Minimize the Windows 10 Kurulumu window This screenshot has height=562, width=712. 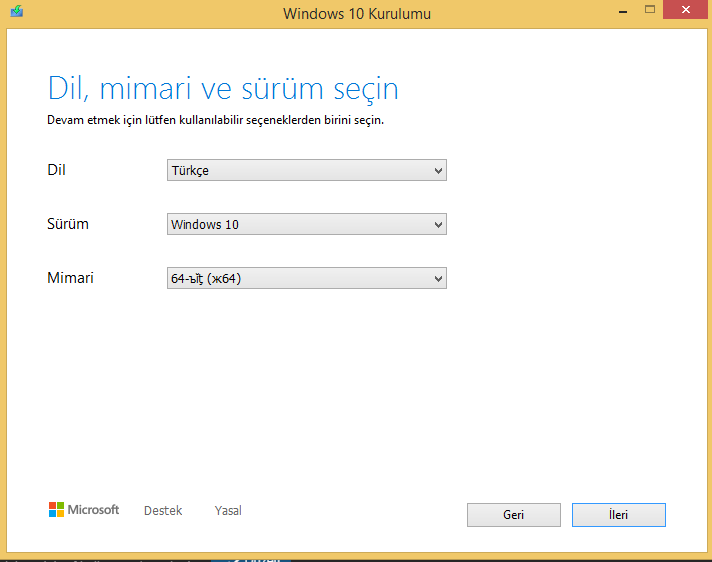pos(623,11)
